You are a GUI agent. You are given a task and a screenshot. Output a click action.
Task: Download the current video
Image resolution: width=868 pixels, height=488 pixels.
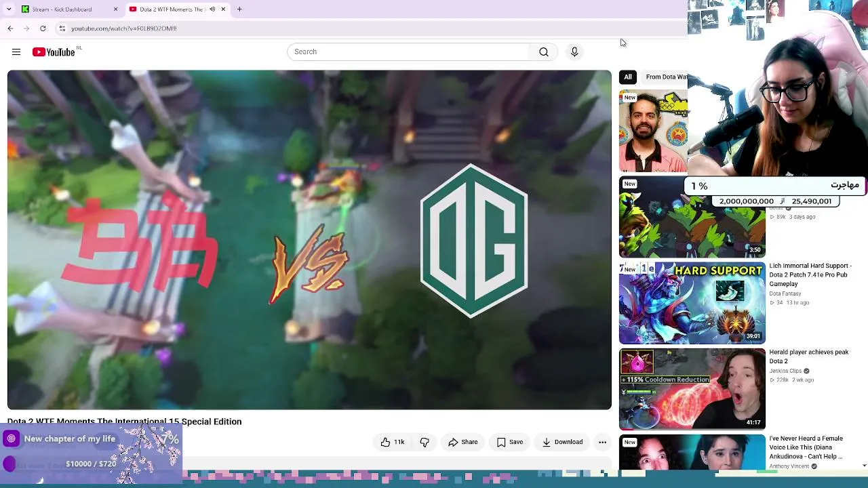(563, 442)
